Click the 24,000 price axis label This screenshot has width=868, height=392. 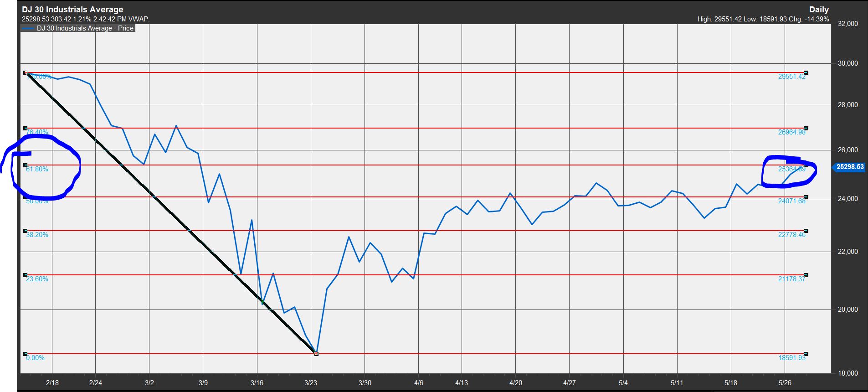tap(848, 199)
